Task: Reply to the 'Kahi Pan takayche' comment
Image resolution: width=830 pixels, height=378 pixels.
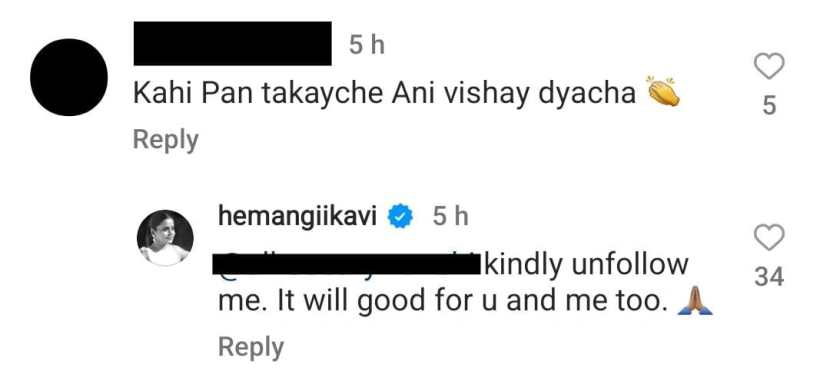Action: [166, 140]
